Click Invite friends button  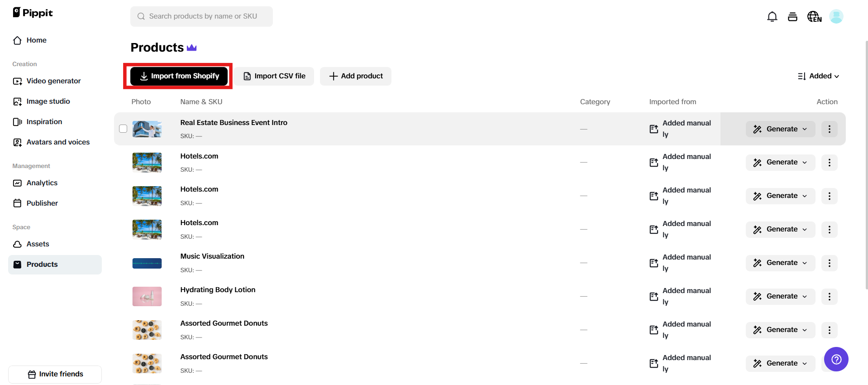[x=55, y=374]
